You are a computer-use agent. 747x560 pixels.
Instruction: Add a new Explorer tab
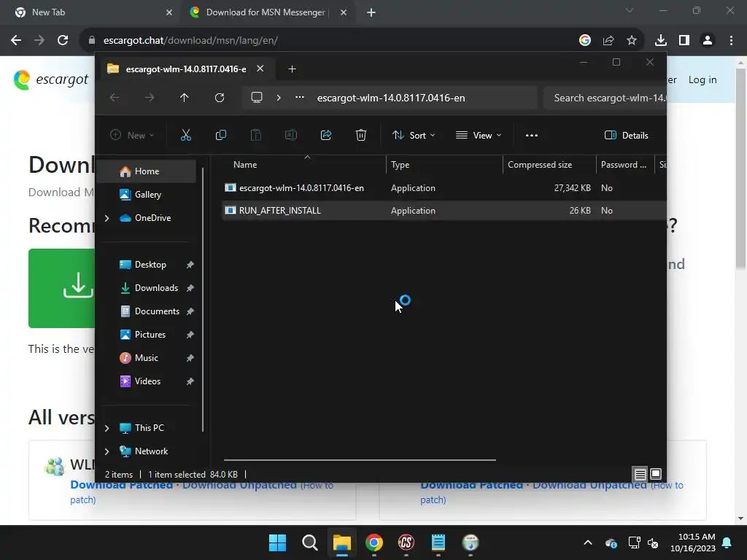292,69
